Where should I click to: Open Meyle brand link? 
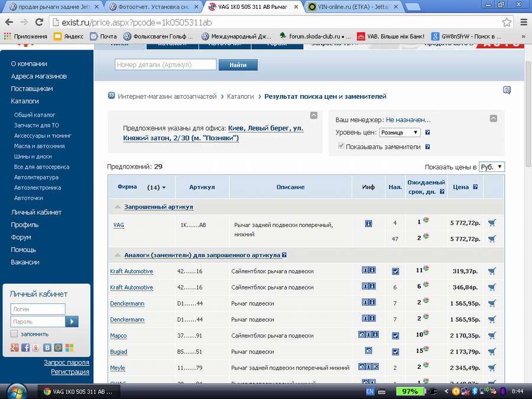(118, 368)
